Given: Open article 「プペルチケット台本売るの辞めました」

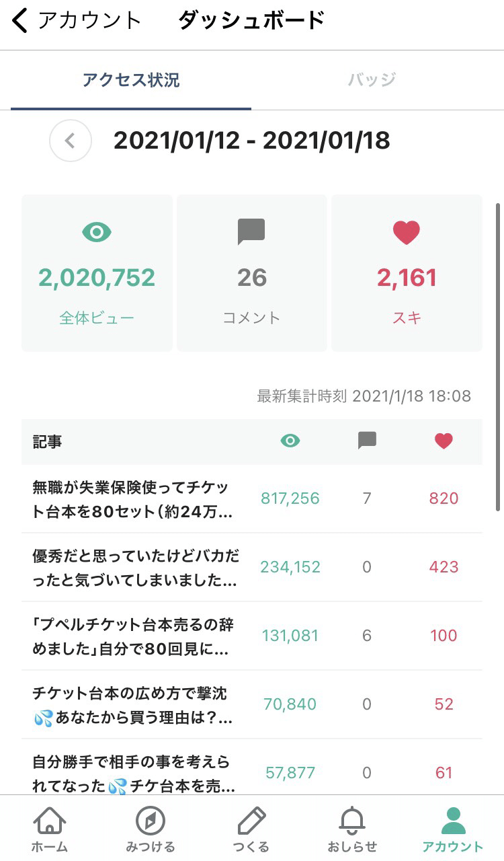Looking at the screenshot, I should point(133,636).
